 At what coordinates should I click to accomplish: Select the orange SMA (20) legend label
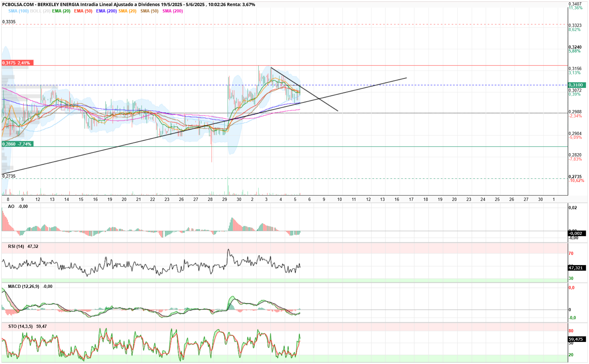pos(127,11)
